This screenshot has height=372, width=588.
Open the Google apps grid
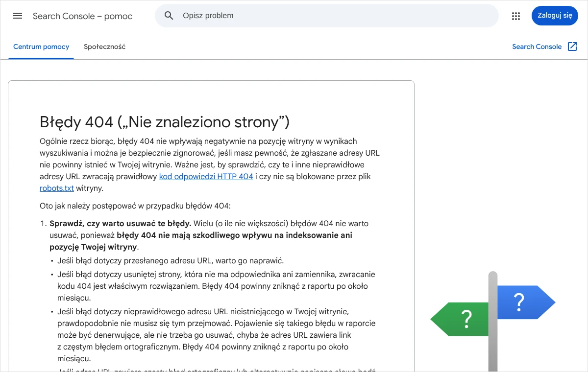(515, 16)
